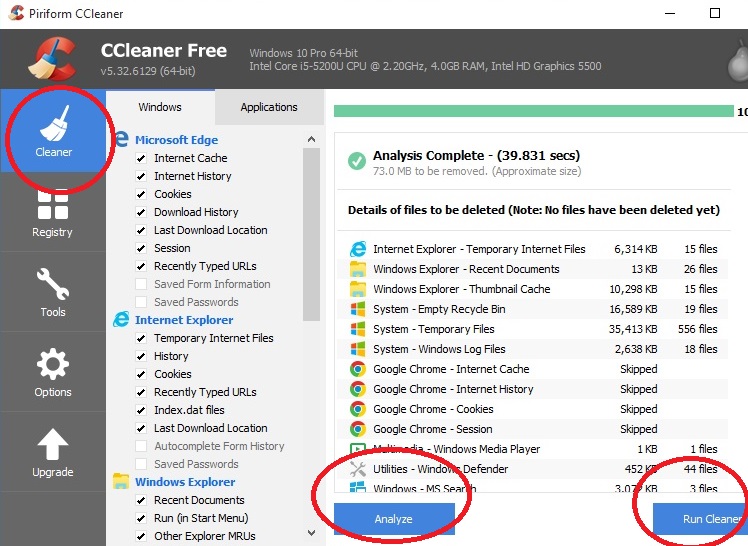
Task: Uncheck Edge Internet History
Action: 141,176
